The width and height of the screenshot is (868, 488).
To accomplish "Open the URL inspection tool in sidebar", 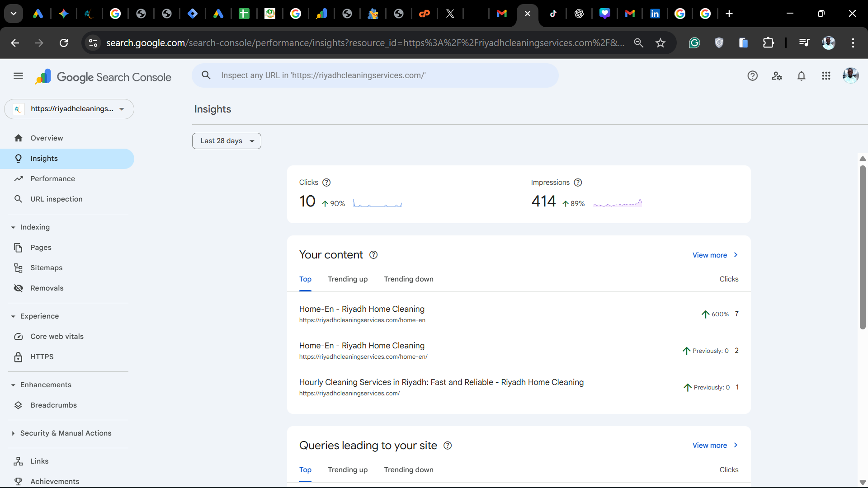I will click(56, 199).
